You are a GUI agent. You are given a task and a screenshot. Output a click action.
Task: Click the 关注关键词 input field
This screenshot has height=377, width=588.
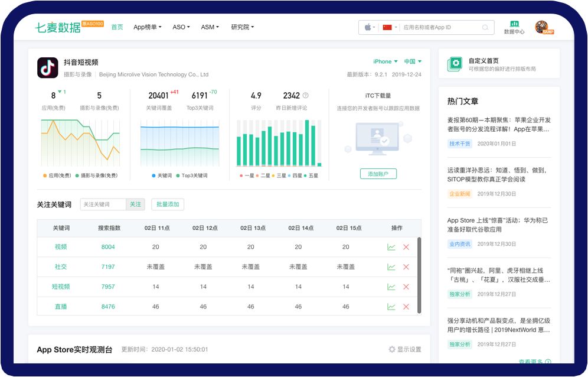point(103,204)
